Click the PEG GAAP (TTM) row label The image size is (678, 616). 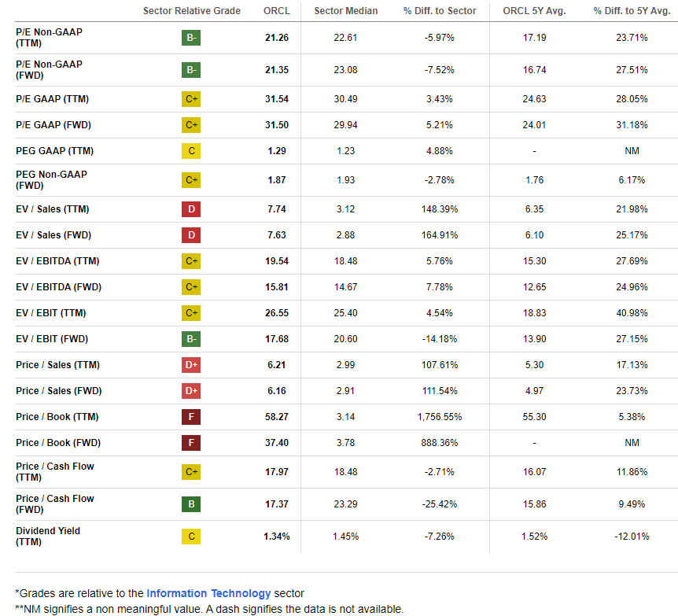pyautogui.click(x=54, y=151)
